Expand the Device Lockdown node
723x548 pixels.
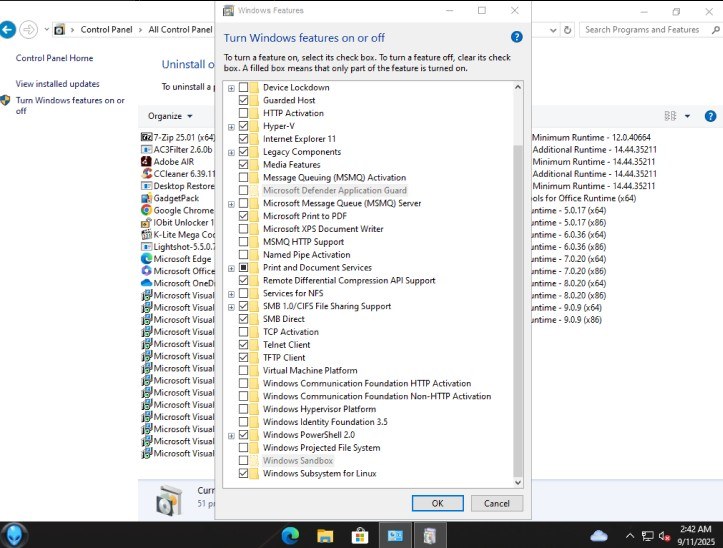point(231,88)
